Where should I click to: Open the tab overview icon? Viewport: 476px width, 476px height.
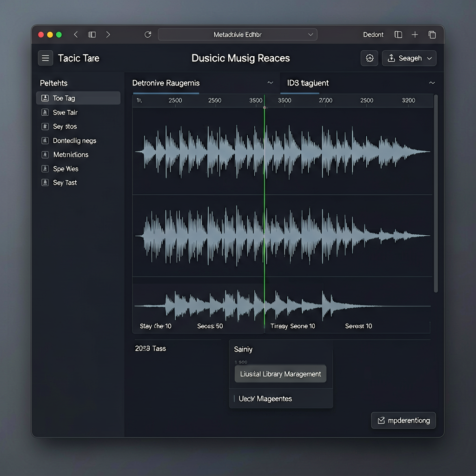point(432,34)
